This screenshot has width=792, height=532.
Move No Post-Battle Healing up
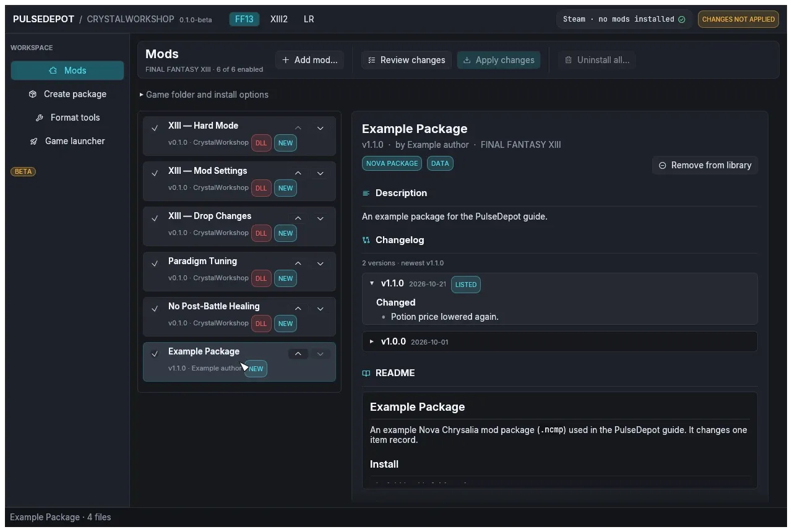[298, 309]
